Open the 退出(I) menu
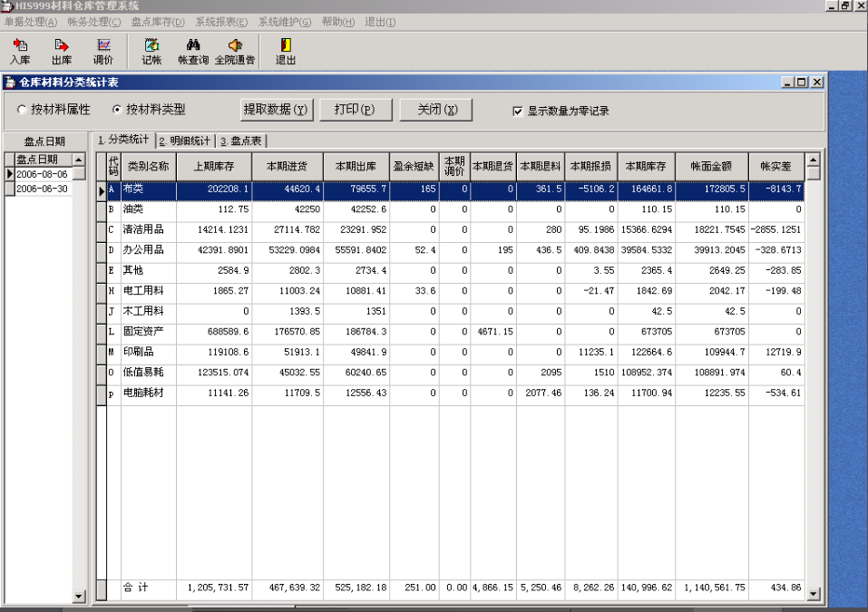This screenshot has width=868, height=612. pos(380,22)
